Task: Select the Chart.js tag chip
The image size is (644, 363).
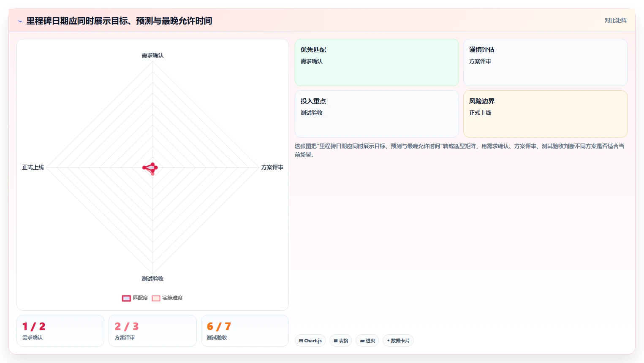Action: pyautogui.click(x=310, y=341)
